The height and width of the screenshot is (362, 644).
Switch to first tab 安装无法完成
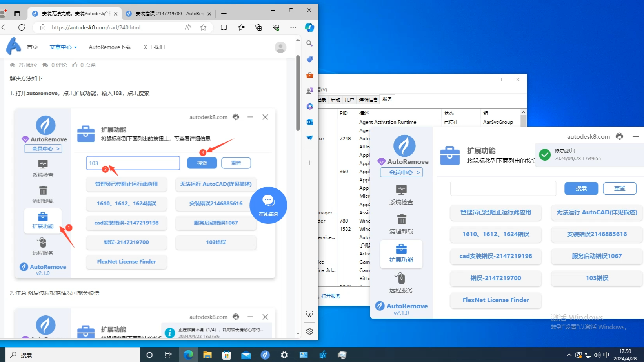75,14
